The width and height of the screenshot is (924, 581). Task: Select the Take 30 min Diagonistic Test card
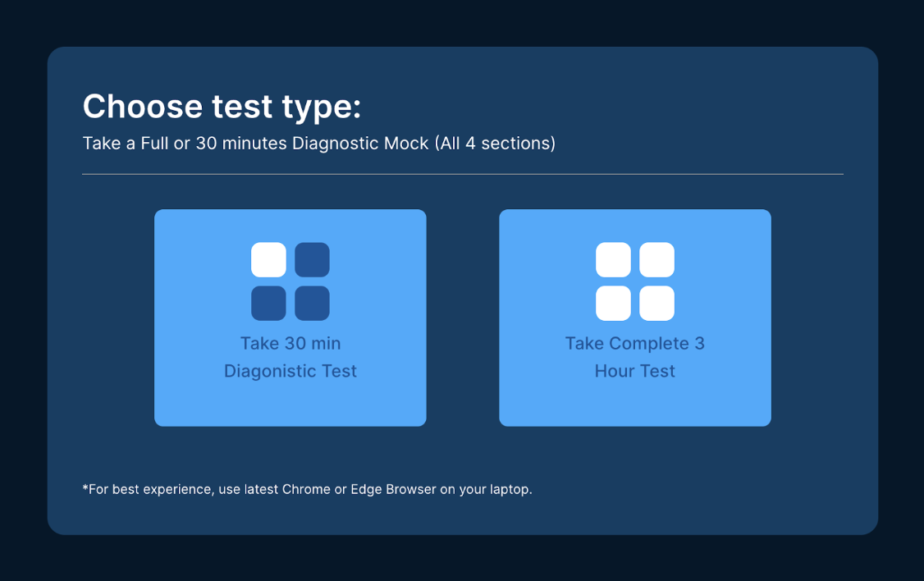pos(290,318)
